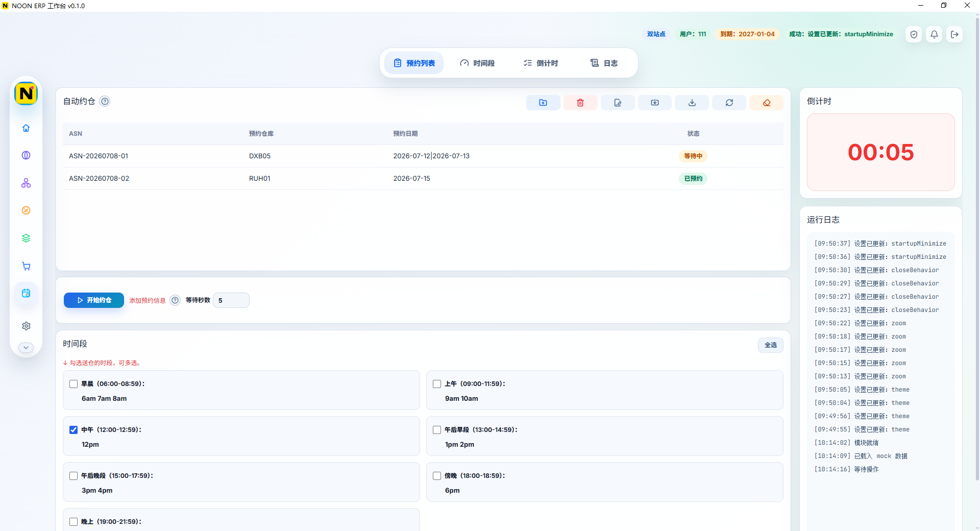
Task: Click the 等待中 status tag
Action: pos(693,156)
